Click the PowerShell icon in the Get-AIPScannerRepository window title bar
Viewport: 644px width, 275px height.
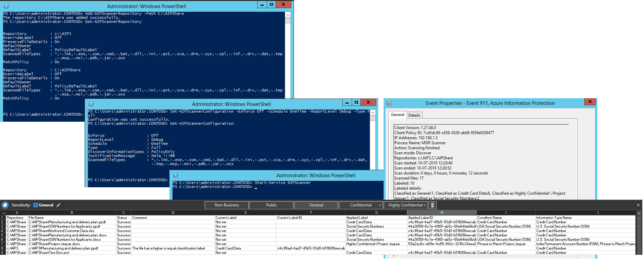(x=6, y=6)
